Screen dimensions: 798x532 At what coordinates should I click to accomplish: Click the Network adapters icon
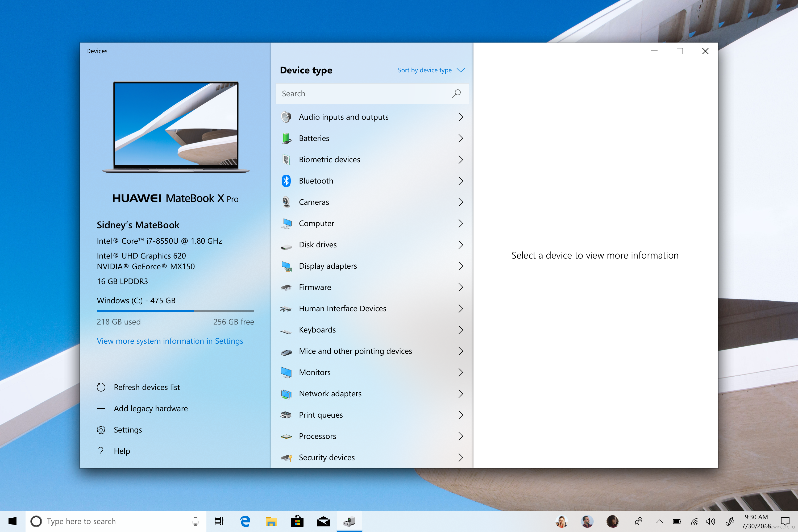pyautogui.click(x=286, y=394)
